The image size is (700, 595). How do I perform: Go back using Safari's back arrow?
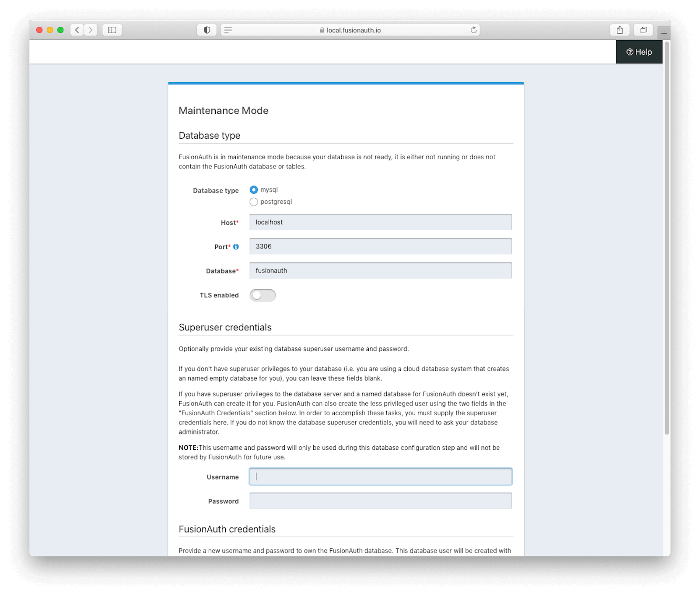point(77,30)
